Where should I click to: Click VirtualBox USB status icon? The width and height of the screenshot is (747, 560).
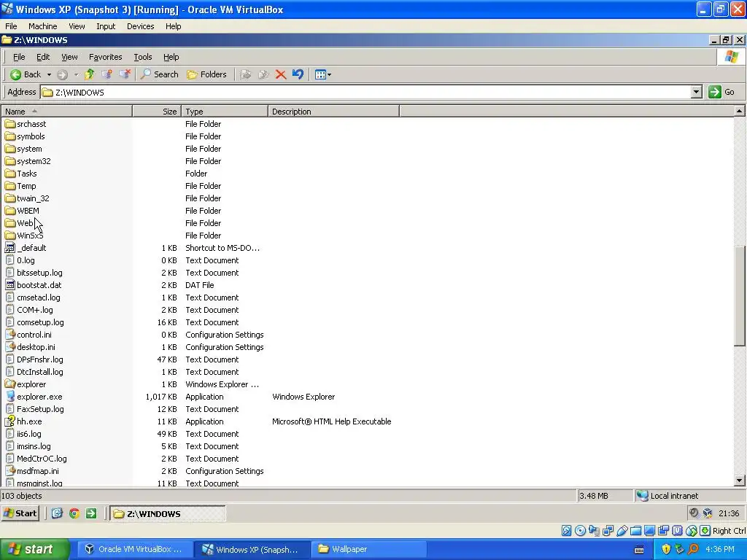coord(622,531)
